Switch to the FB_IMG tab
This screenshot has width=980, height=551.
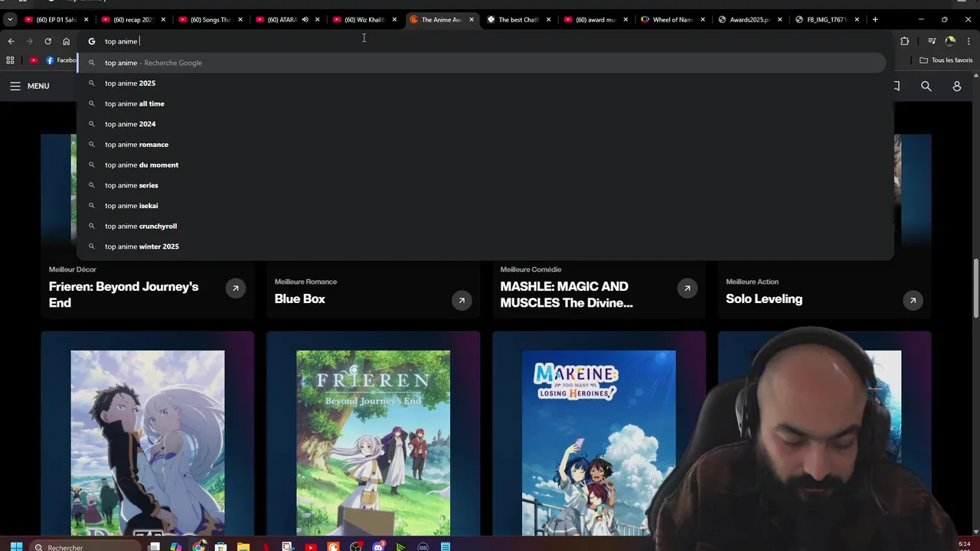(826, 19)
